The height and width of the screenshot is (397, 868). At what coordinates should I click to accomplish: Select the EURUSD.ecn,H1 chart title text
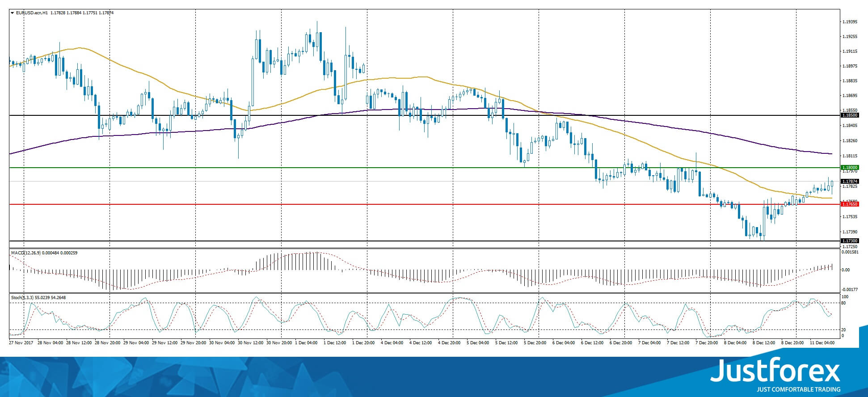point(32,13)
